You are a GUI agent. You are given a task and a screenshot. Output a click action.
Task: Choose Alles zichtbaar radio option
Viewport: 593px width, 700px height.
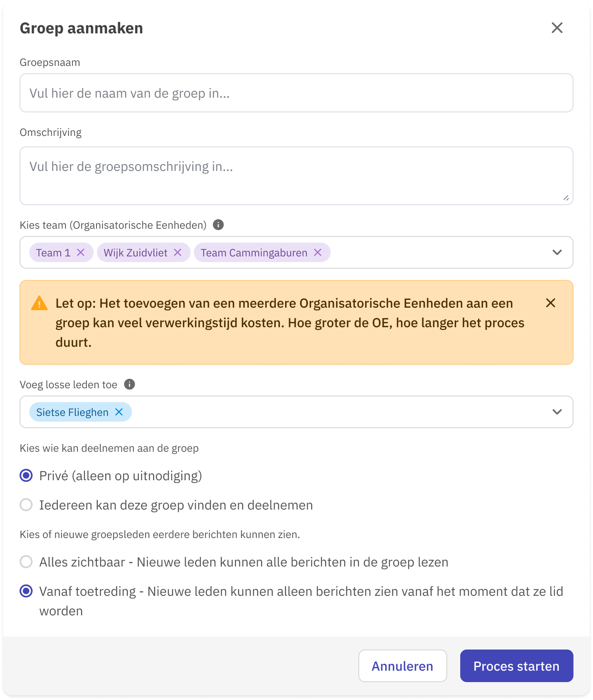tap(26, 562)
